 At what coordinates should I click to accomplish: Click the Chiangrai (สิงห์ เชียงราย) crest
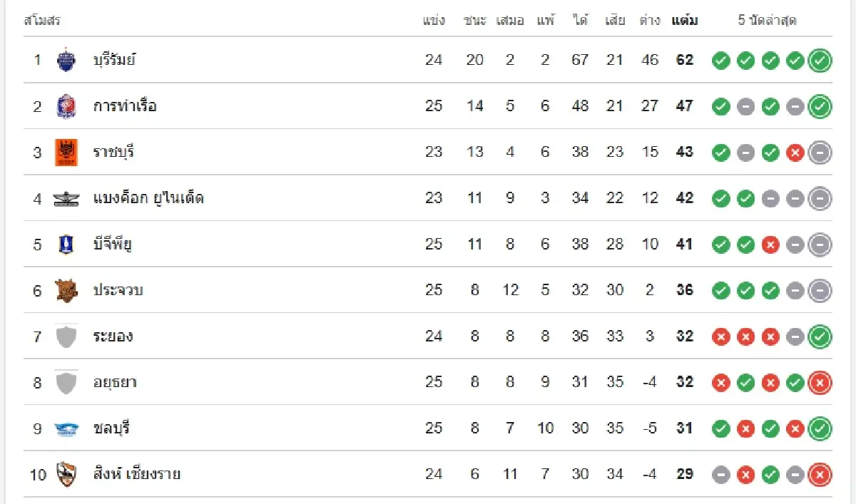point(66,474)
